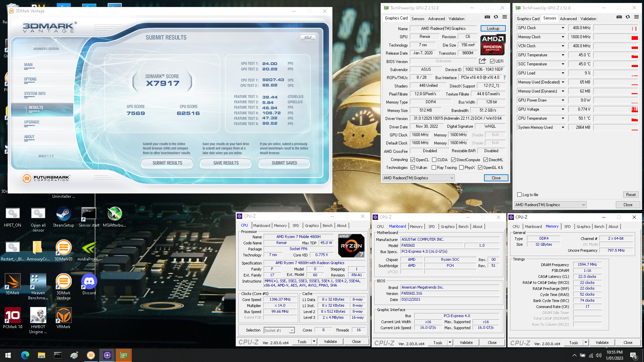Image resolution: width=644 pixels, height=362 pixels.
Task: Click the SAVE RESULTS button
Action: pos(226,163)
